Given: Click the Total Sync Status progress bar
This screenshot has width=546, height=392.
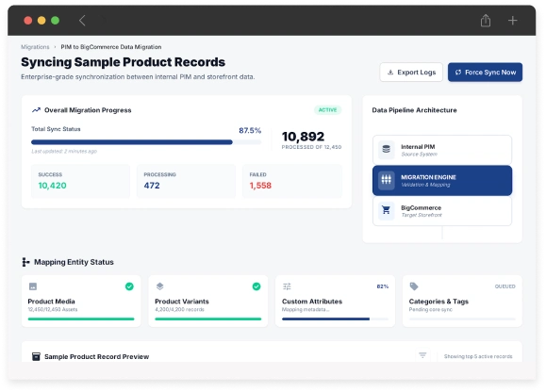Looking at the screenshot, I should [146, 142].
